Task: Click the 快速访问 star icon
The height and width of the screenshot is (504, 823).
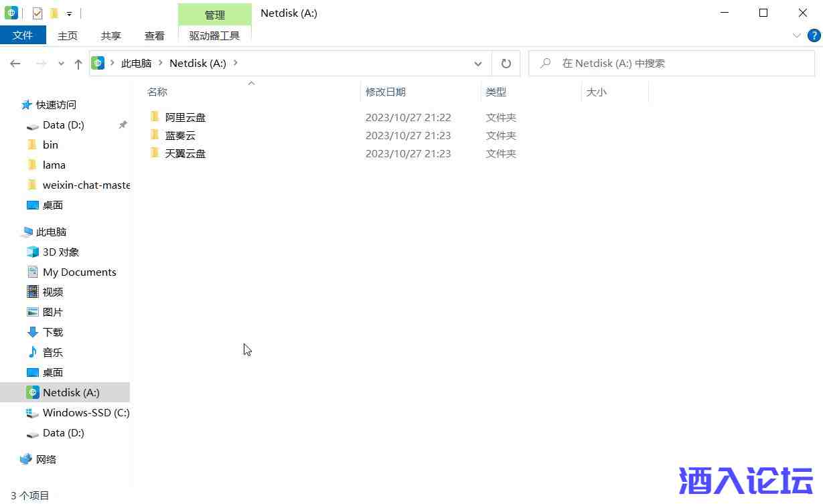Action: coord(27,104)
